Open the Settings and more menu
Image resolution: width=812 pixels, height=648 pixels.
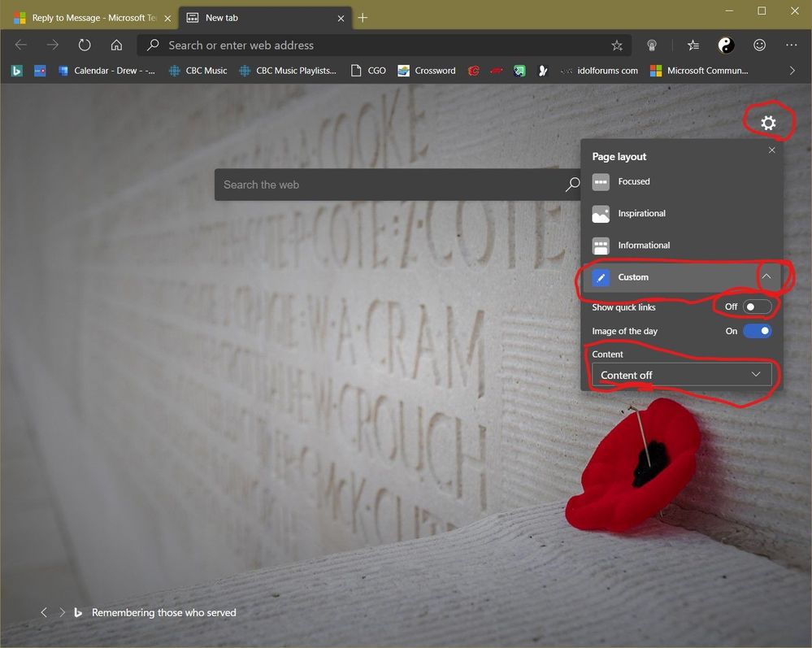[792, 46]
